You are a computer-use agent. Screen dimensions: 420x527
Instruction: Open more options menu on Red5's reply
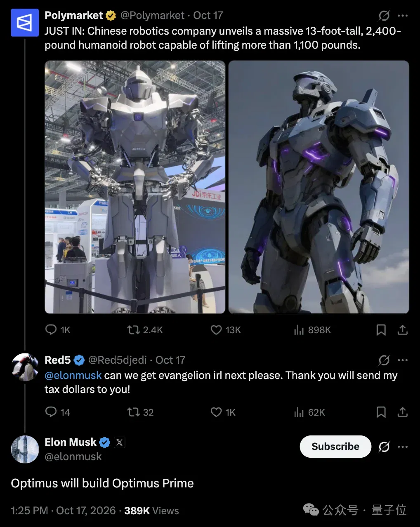(403, 360)
